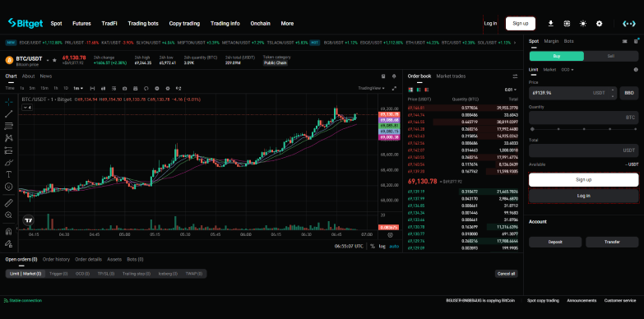This screenshot has height=319, width=644.
Task: Open BTC/USDT pair selector arrow
Action: (x=48, y=60)
